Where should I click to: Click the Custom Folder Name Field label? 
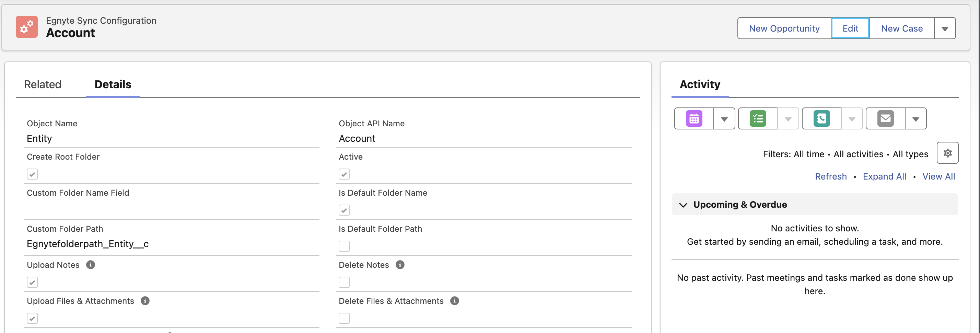[x=78, y=193]
